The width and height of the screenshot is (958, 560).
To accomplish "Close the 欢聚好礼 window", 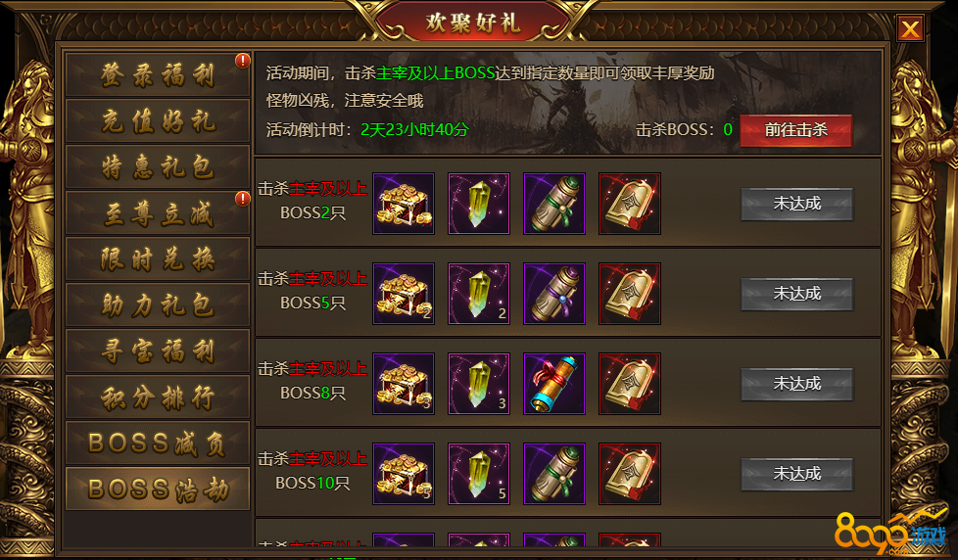I will [x=910, y=28].
